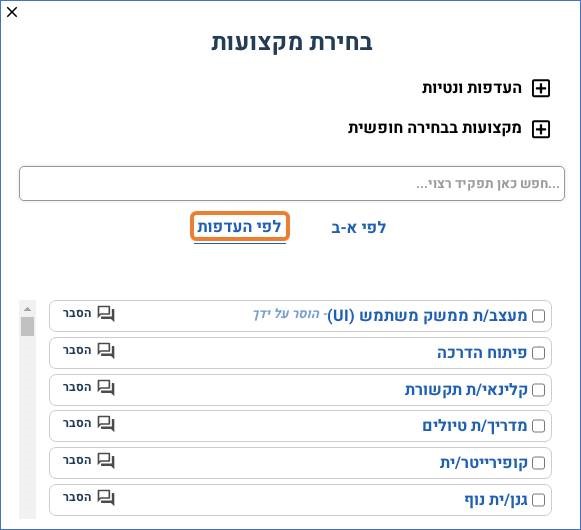
Task: Open explanation icon for קלינאי/ת תקשורת
Action: point(106,387)
